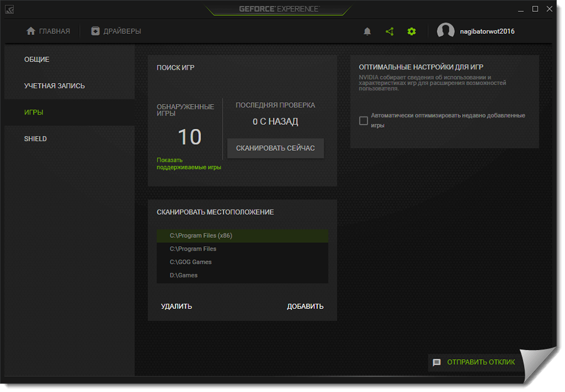Open the Учетная запись section
Screen dimensions: 565x392
point(54,86)
